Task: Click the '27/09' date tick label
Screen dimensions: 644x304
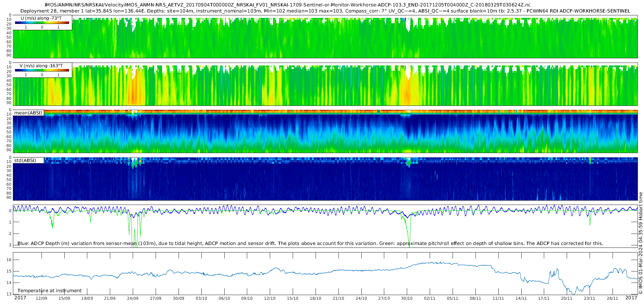Action: [156, 298]
